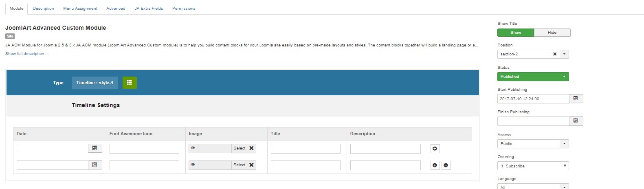
Task: Focus the first row's Title field
Action: [306, 149]
